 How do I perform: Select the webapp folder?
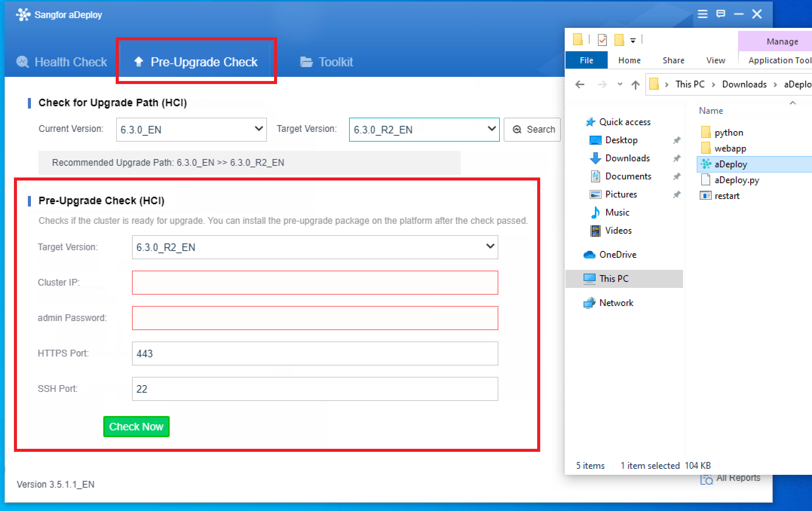coord(730,148)
